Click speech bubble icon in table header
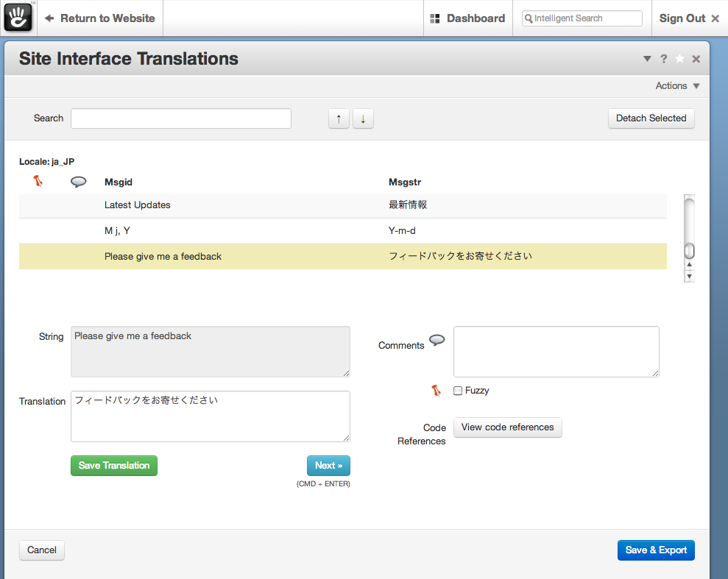This screenshot has width=728, height=579. coord(78,182)
